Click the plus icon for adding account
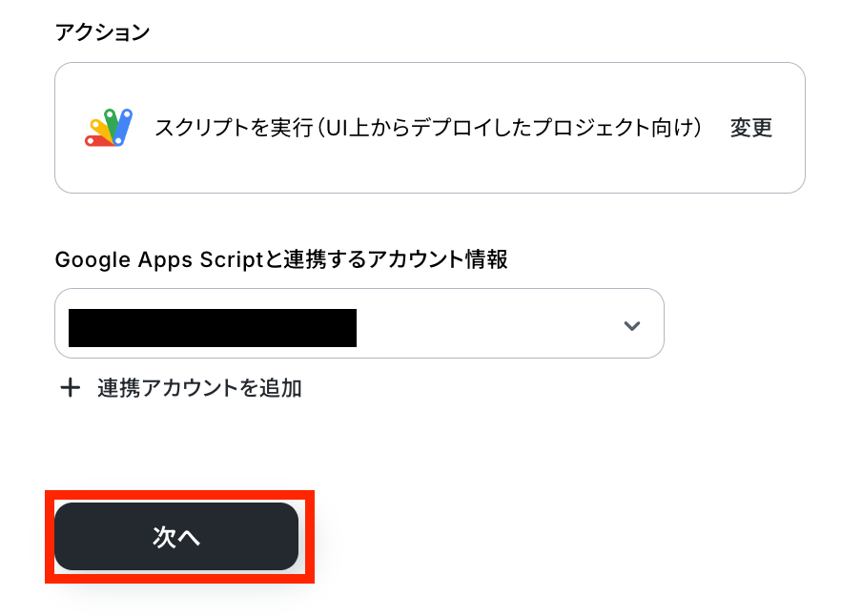This screenshot has height=616, width=862. coord(70,388)
